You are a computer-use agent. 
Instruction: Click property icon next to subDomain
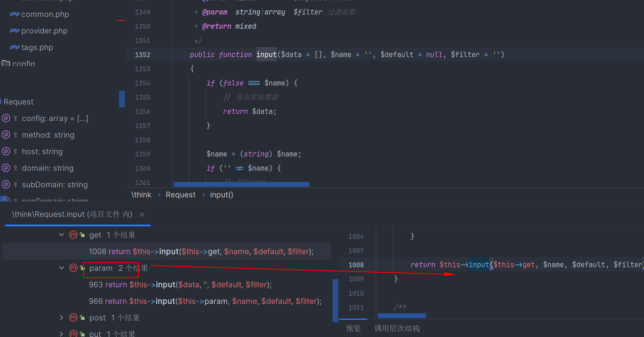tap(6, 185)
